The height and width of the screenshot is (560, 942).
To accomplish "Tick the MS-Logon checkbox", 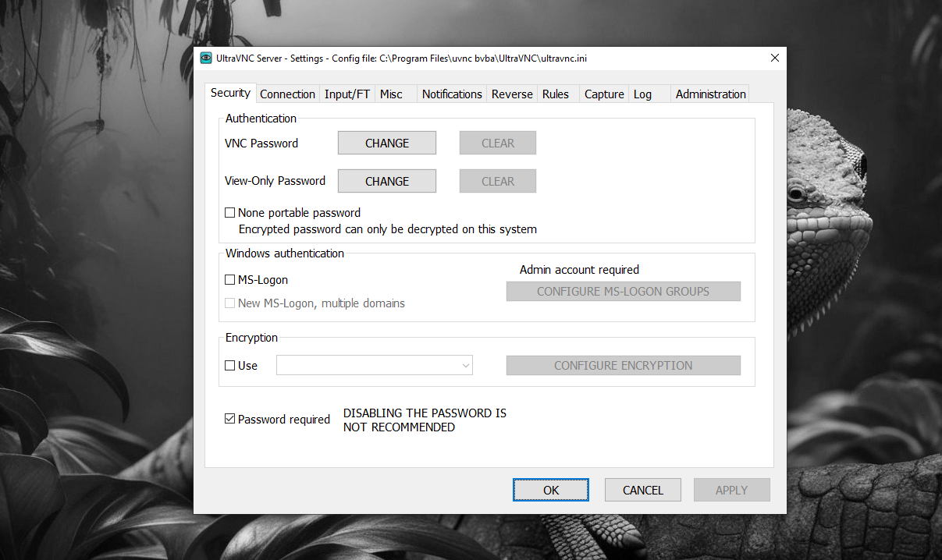I will pyautogui.click(x=230, y=279).
